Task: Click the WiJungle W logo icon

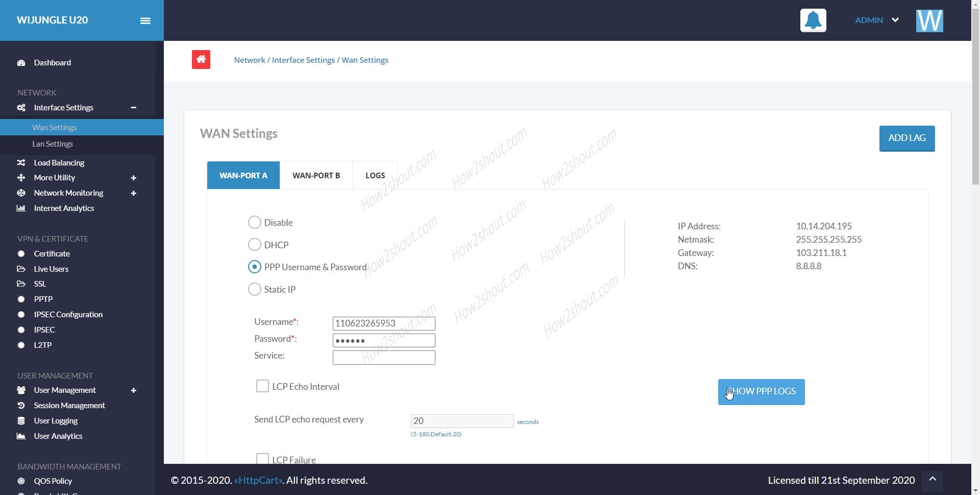Action: [x=929, y=20]
